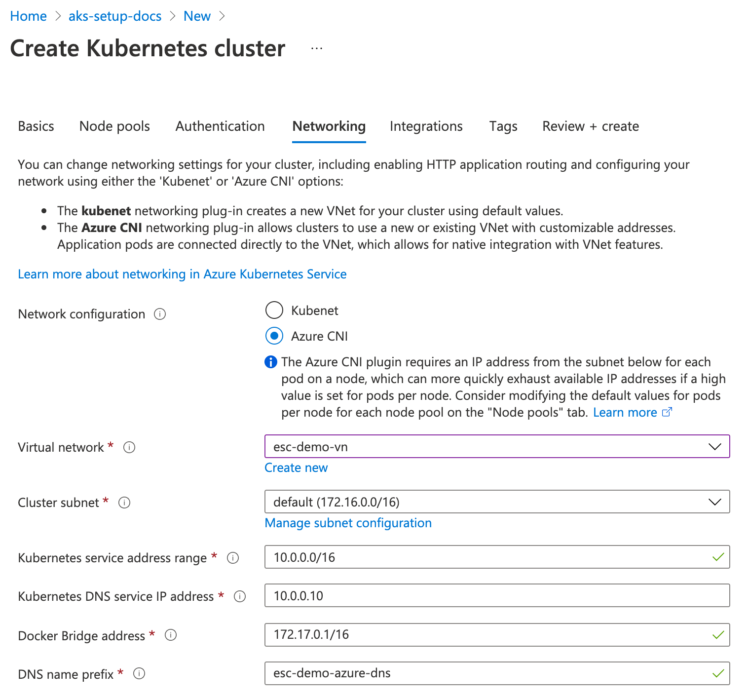The image size is (748, 700).
Task: Open the ellipsis menu beside page title
Action: click(317, 48)
